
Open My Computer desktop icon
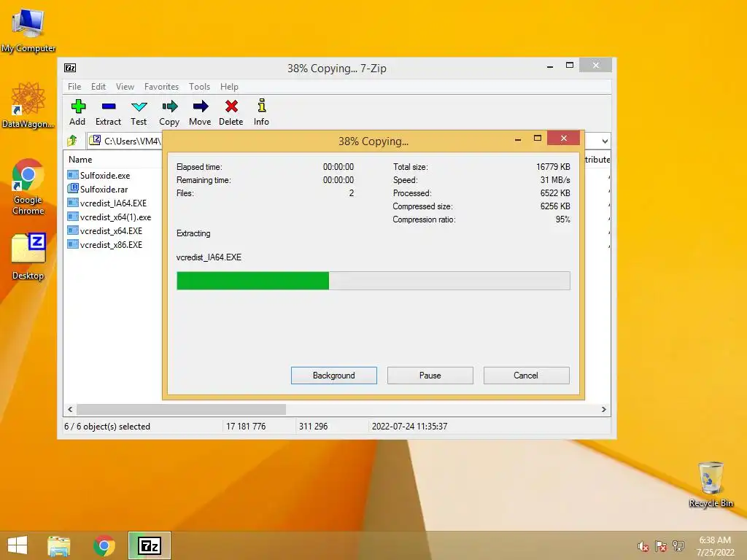pos(28,29)
